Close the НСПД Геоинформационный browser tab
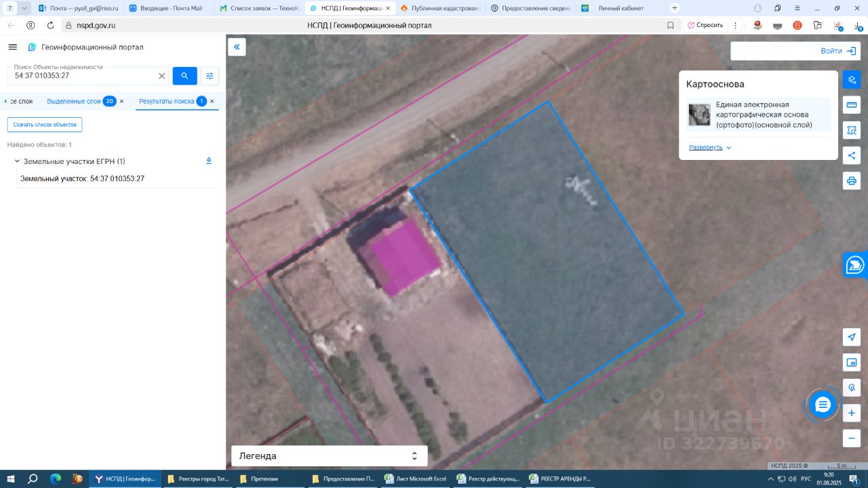 [x=388, y=8]
